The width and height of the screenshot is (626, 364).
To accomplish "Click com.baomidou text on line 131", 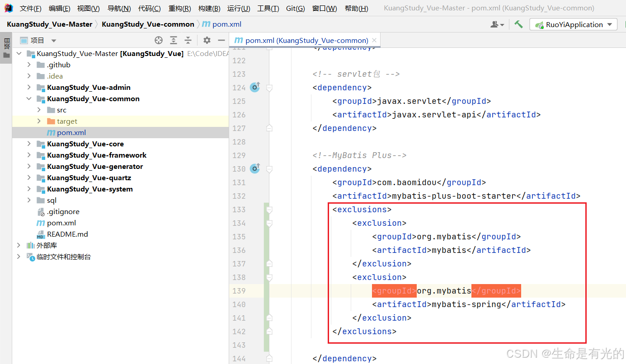I will 406,182.
